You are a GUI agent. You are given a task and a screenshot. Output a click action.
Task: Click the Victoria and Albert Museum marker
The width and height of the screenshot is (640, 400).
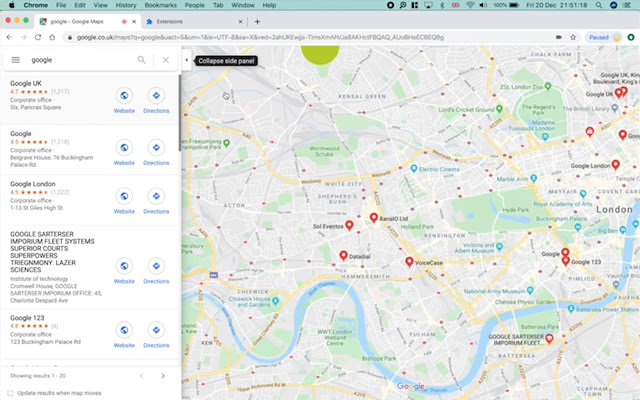click(499, 247)
